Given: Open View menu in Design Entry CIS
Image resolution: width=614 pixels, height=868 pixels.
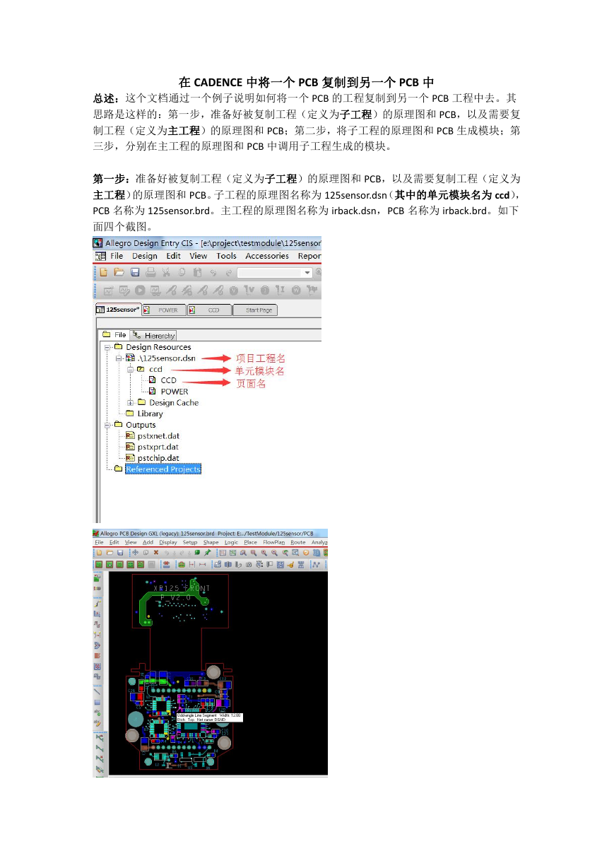Looking at the screenshot, I should [x=199, y=256].
